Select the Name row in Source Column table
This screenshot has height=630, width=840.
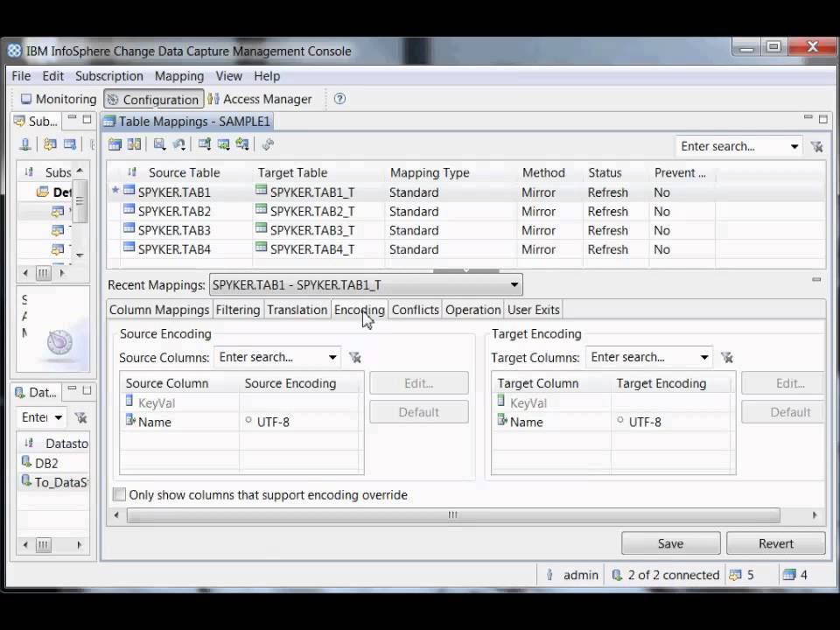pos(154,422)
